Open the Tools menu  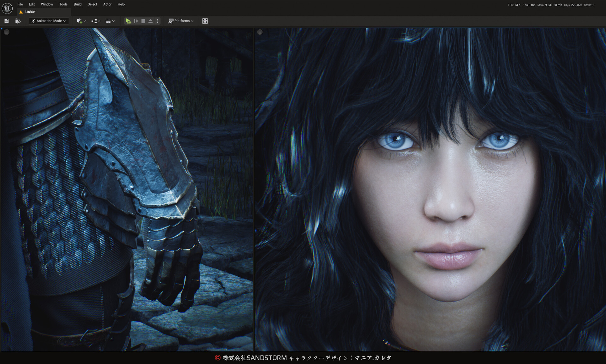point(63,4)
